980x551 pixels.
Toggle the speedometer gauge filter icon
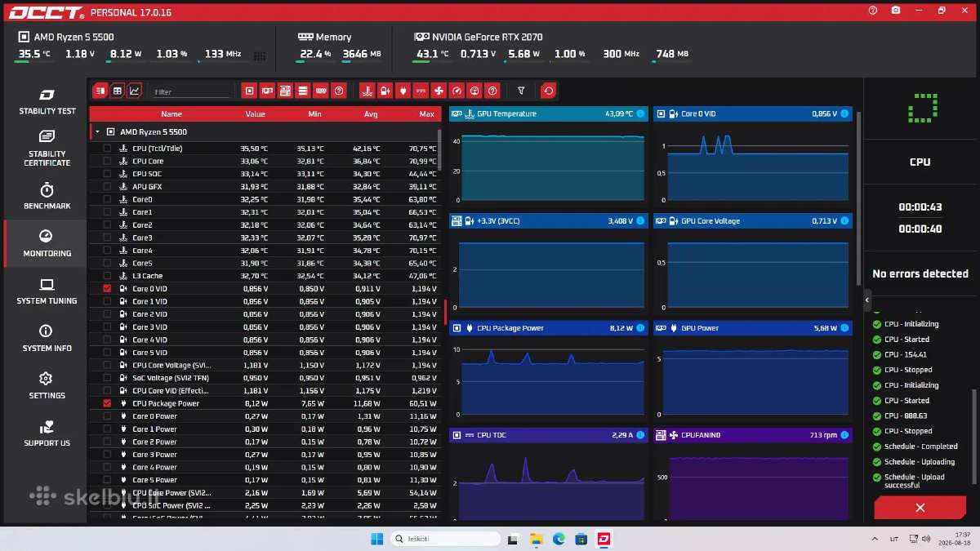coord(457,91)
